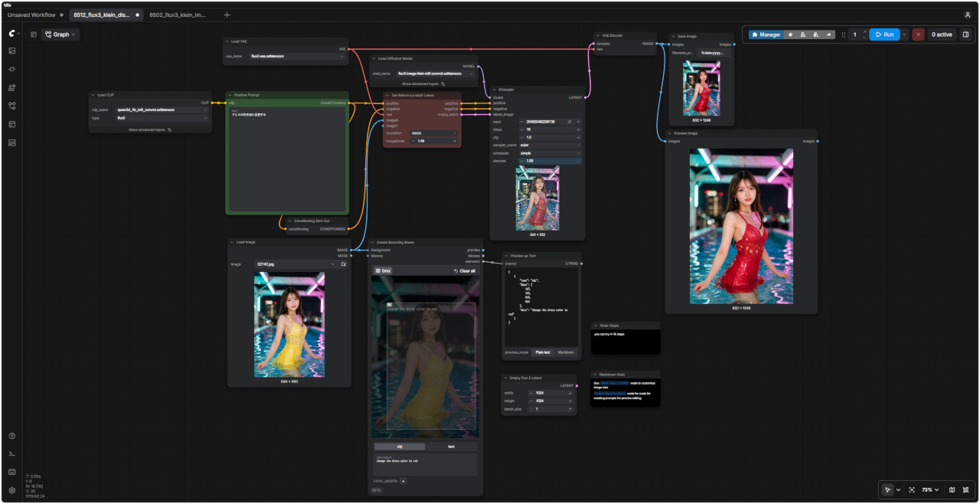Show advanced inputs on Load CLIP node
This screenshot has width=980, height=504.
pyautogui.click(x=150, y=129)
